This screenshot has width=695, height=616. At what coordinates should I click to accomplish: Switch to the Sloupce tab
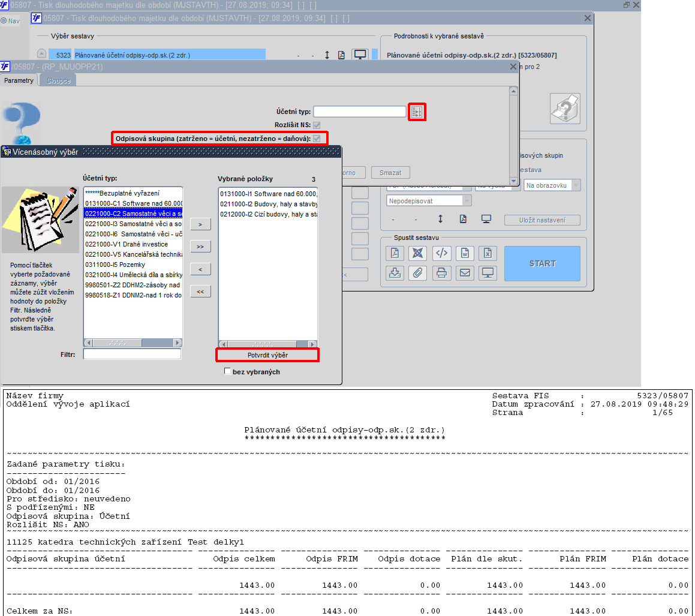click(x=59, y=81)
